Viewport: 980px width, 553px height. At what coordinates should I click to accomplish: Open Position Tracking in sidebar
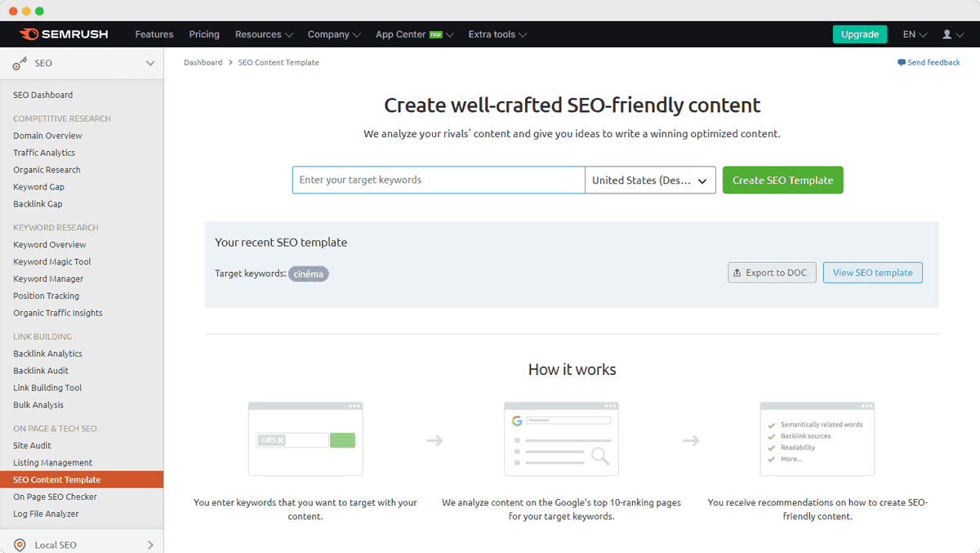tap(46, 296)
